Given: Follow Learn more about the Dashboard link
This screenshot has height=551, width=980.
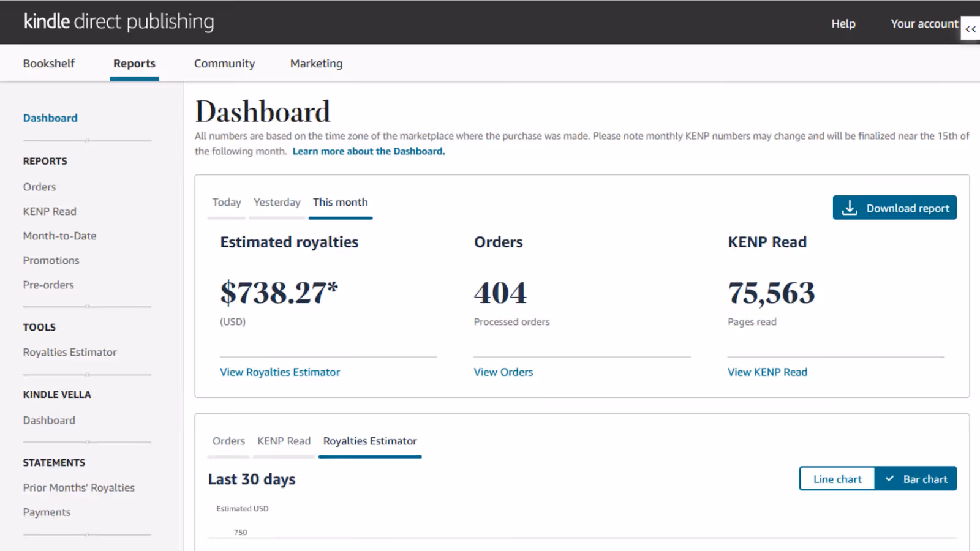Looking at the screenshot, I should [369, 151].
